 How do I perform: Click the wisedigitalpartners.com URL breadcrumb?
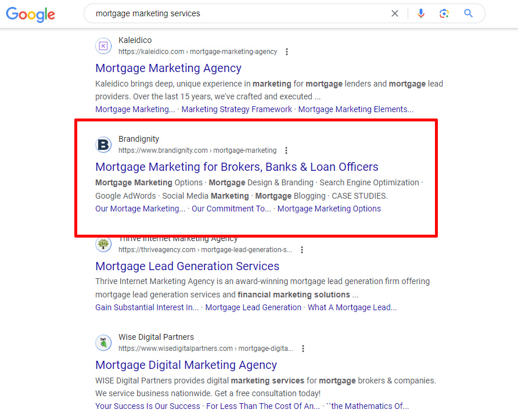pos(206,349)
